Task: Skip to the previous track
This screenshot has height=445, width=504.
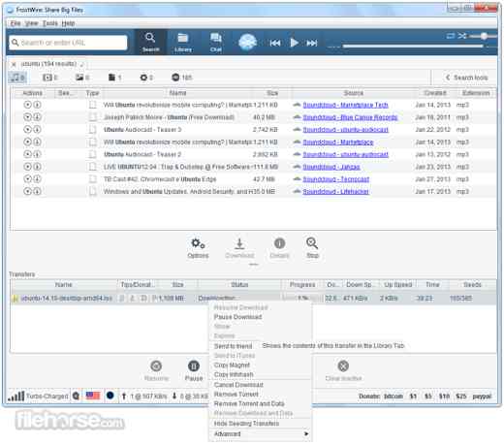Action: tap(275, 43)
